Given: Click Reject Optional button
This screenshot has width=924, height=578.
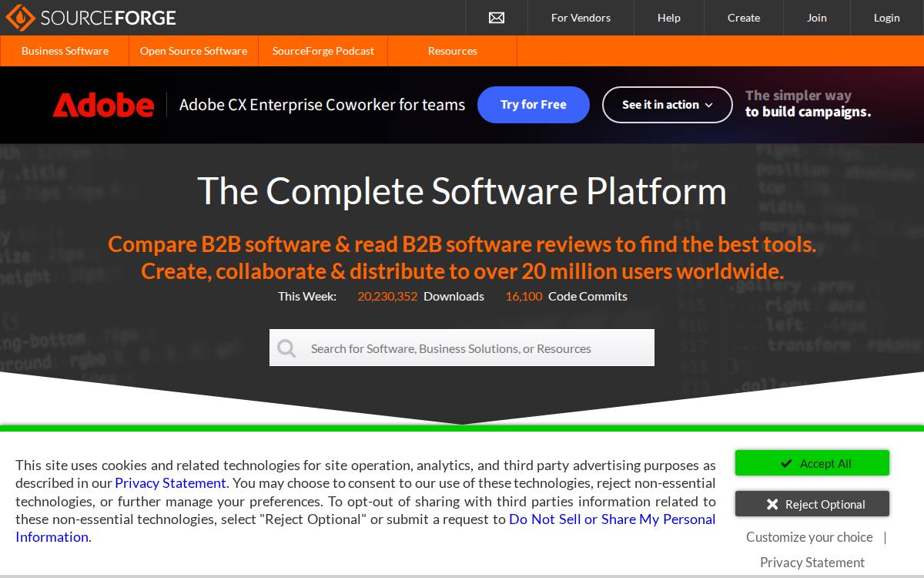Looking at the screenshot, I should tap(812, 504).
